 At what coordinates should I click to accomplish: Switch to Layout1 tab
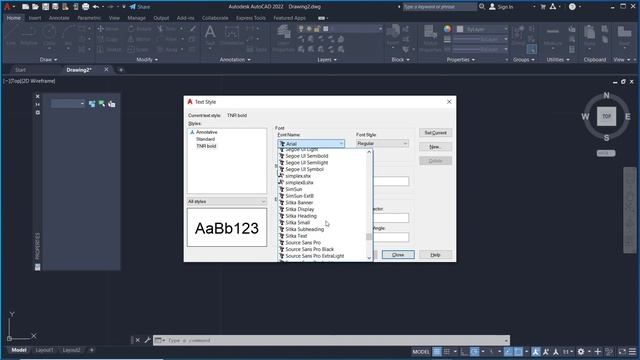44,350
